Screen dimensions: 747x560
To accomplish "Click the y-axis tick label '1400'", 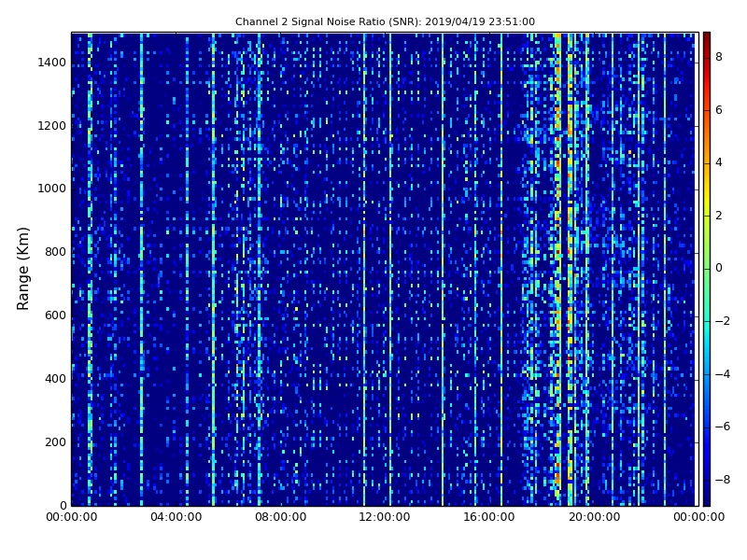I will pyautogui.click(x=52, y=63).
